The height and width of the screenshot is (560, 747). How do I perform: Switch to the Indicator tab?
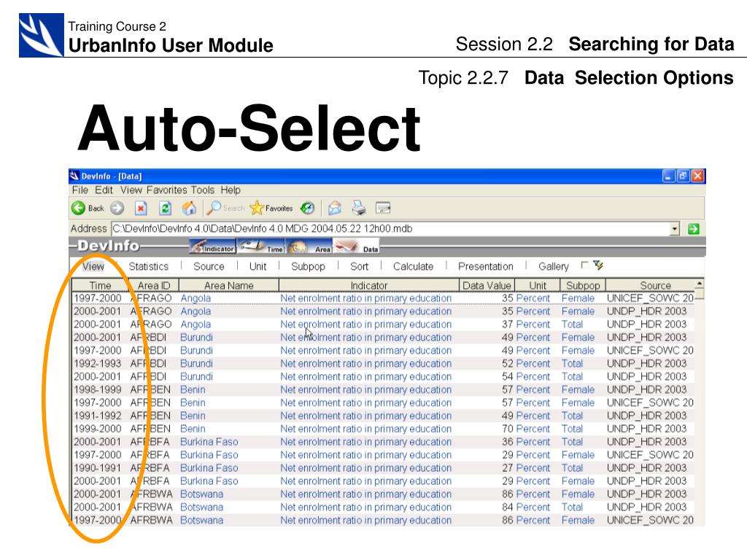click(x=213, y=248)
